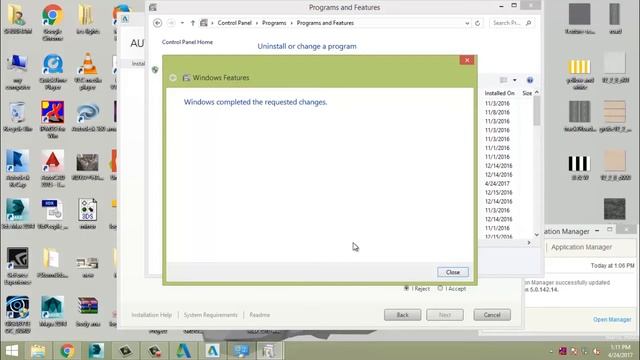Screen dimensions: 640x360
Task: Open Readme link in installer
Action: pos(260,315)
